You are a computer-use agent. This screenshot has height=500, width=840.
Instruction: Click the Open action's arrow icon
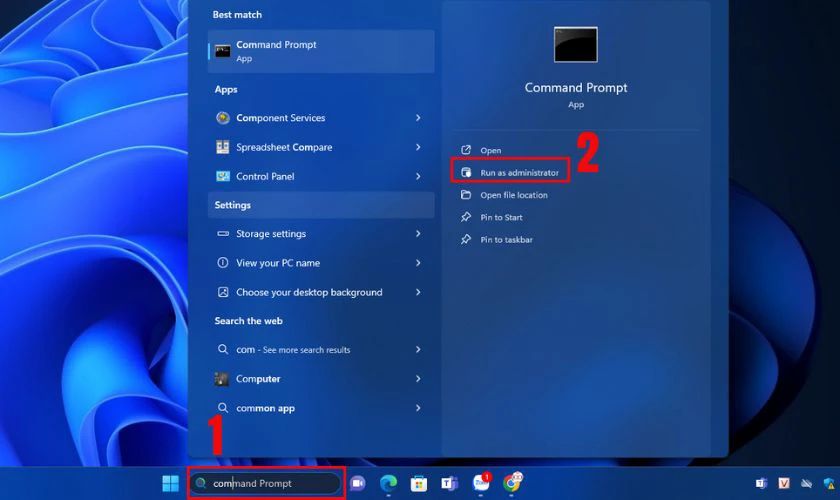coord(466,150)
